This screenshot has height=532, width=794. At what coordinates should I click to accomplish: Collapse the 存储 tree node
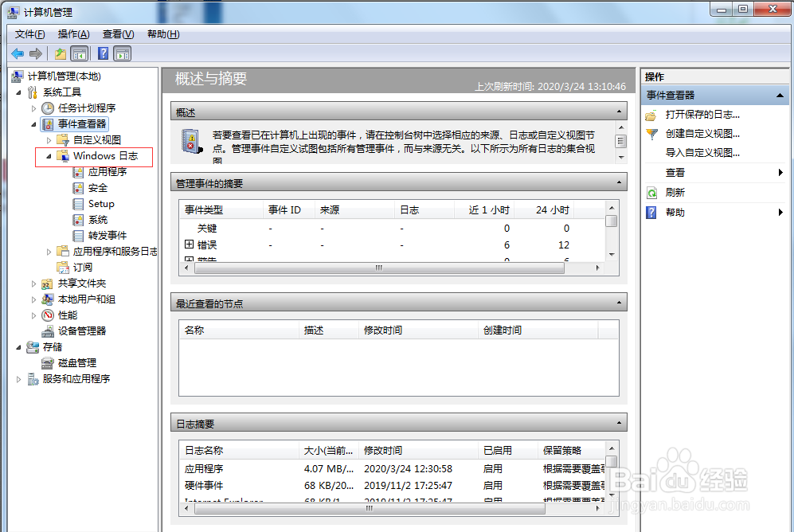tap(19, 347)
